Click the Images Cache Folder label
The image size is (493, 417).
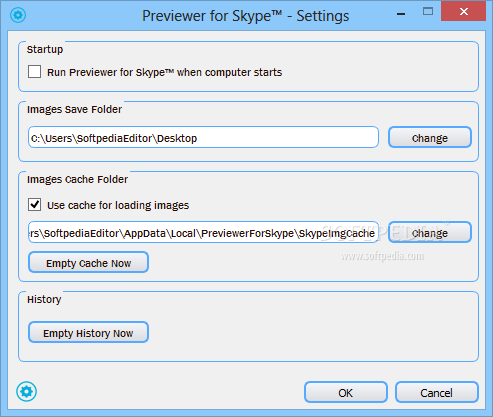[77, 179]
